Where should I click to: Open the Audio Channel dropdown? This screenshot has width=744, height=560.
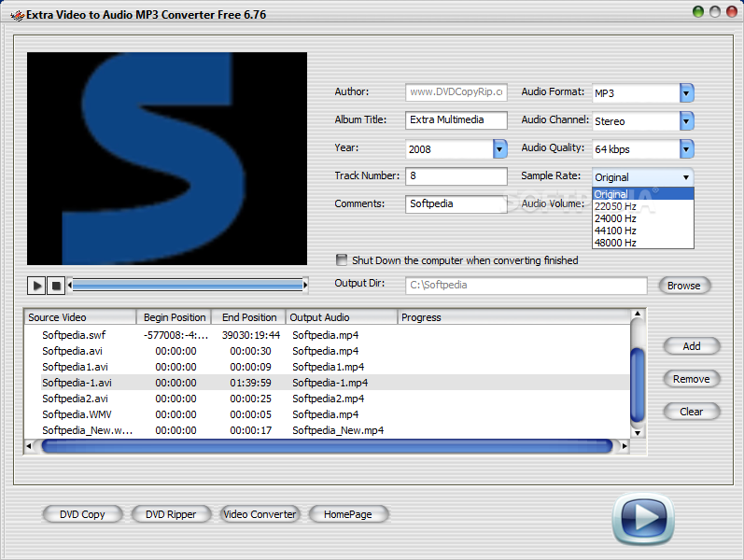[686, 121]
